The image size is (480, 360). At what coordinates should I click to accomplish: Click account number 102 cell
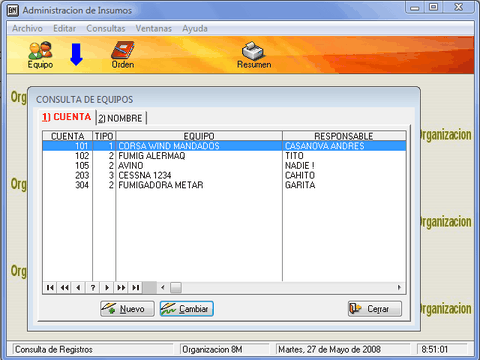[68, 156]
